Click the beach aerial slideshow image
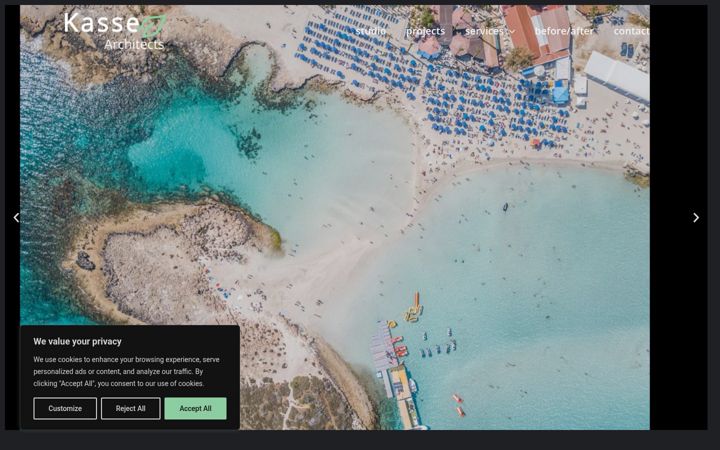 click(x=335, y=217)
